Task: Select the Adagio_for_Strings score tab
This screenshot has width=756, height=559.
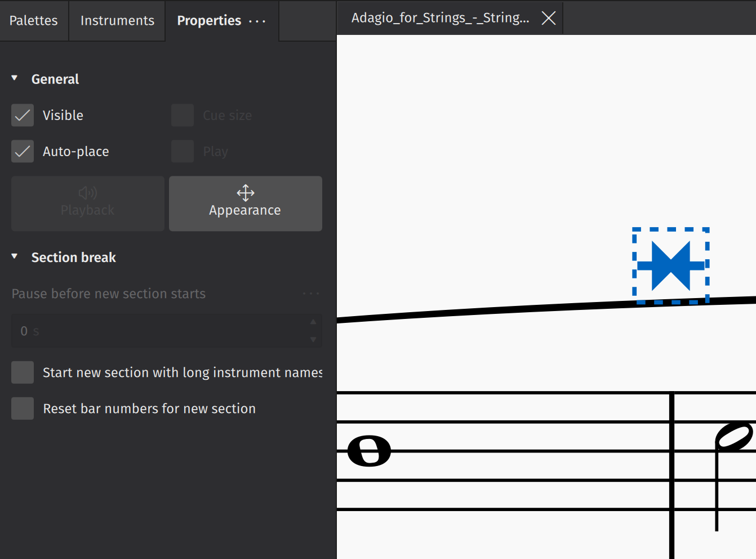Action: [x=441, y=17]
